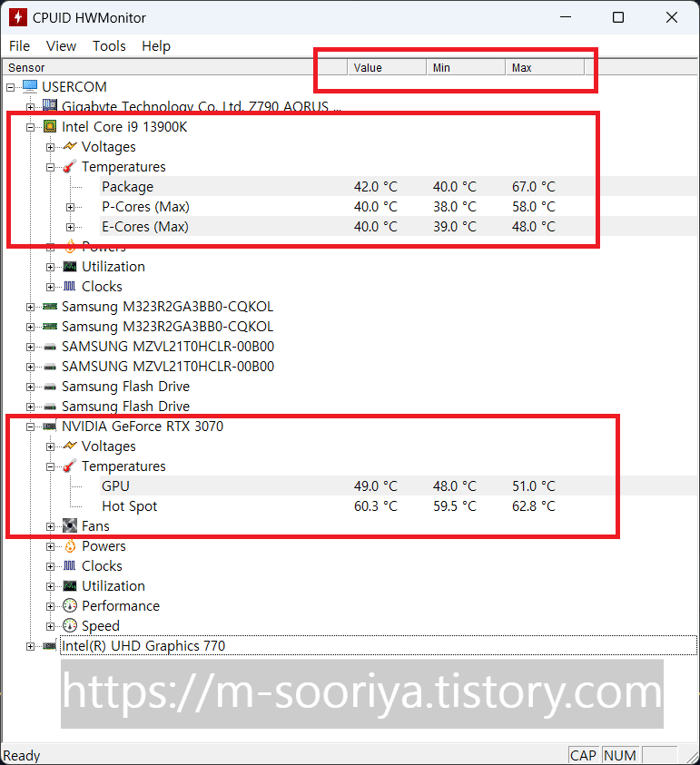Click the HWMonitor app icon in title bar
Viewport: 700px width, 765px height.
[18, 17]
